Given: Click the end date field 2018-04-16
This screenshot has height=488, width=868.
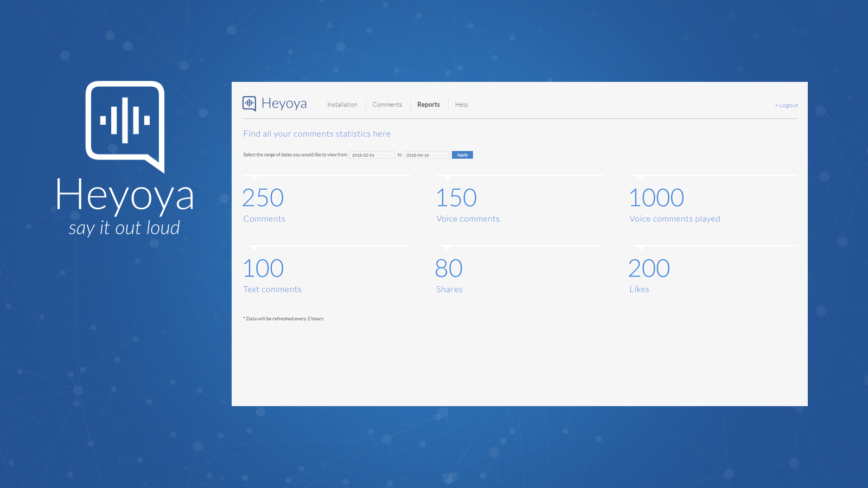Looking at the screenshot, I should point(426,155).
